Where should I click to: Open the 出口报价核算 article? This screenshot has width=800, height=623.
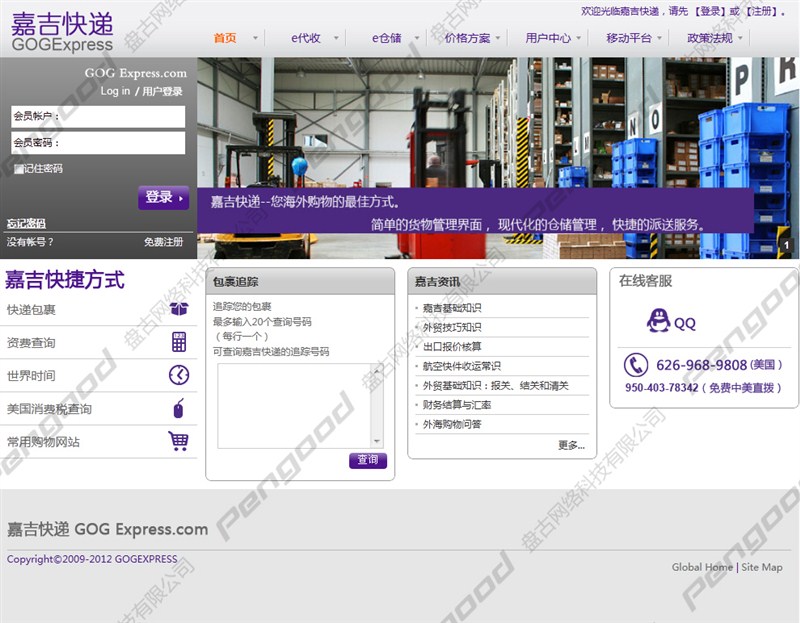452,346
